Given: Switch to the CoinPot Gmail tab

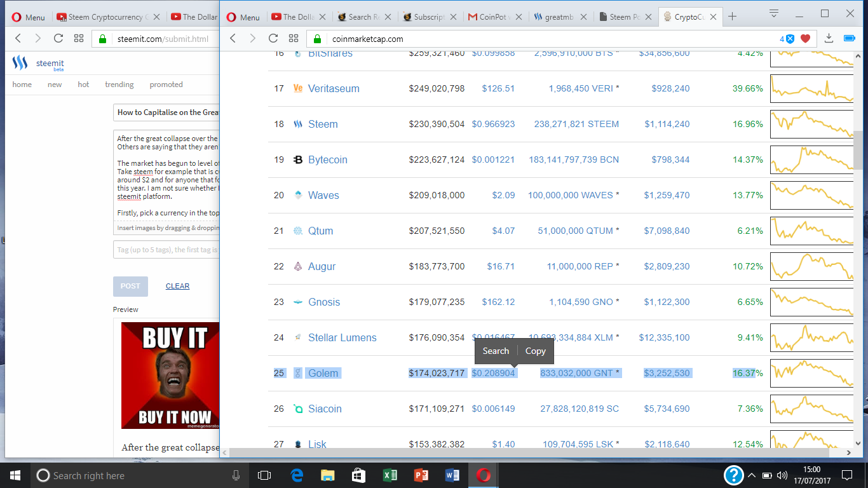Looking at the screenshot, I should [x=494, y=17].
